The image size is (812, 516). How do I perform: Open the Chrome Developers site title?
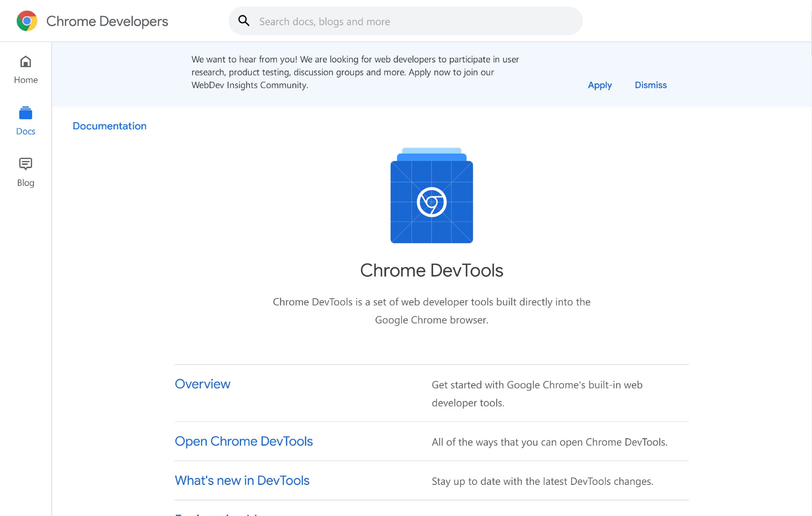(107, 21)
